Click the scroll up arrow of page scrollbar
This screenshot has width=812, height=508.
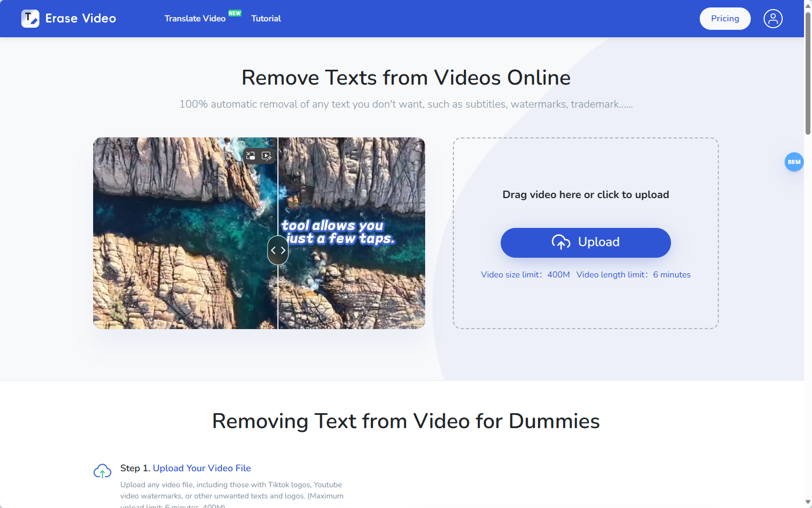(808, 5)
